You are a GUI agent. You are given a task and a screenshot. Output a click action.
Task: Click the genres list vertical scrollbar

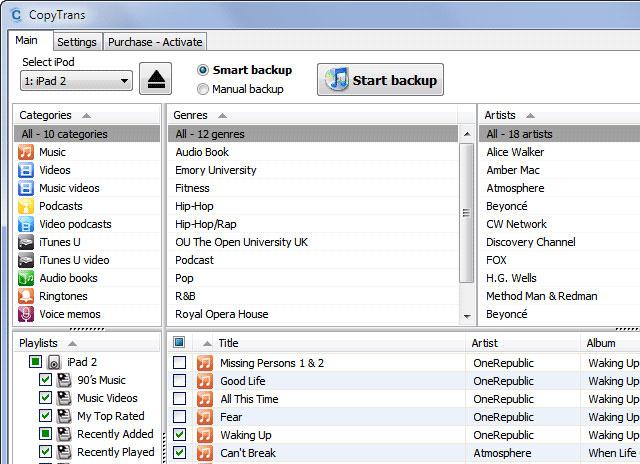click(x=465, y=212)
